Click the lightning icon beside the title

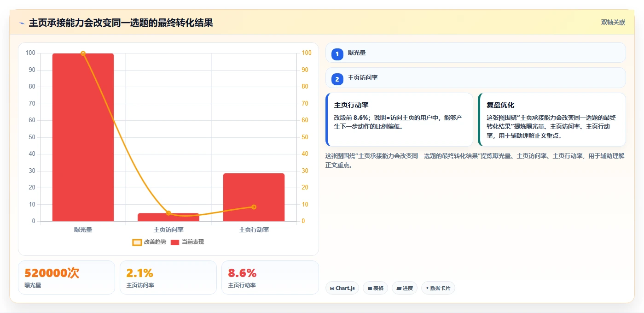[x=22, y=23]
